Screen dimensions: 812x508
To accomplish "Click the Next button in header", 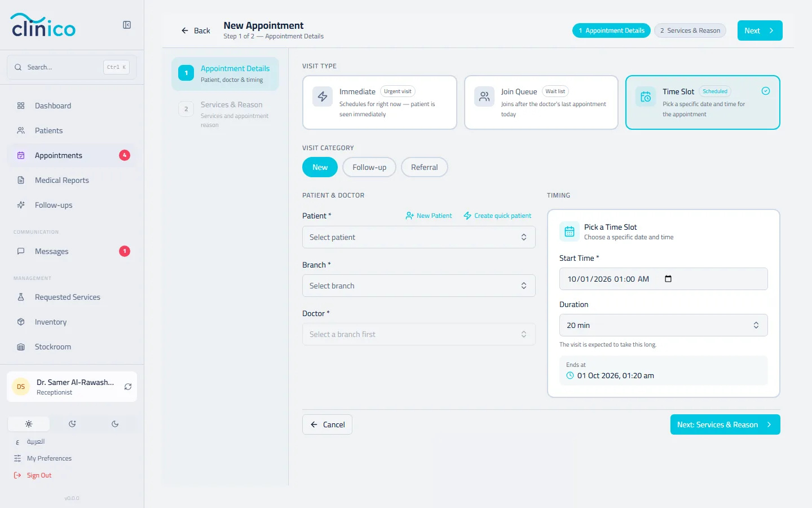I will point(760,30).
